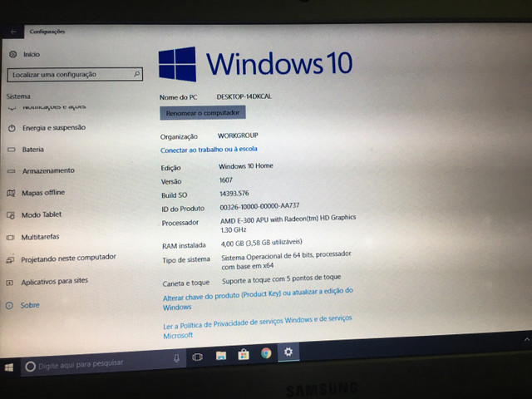This screenshot has width=532, height=399.
Task: Open the Windows Start menu
Action: click(9, 367)
